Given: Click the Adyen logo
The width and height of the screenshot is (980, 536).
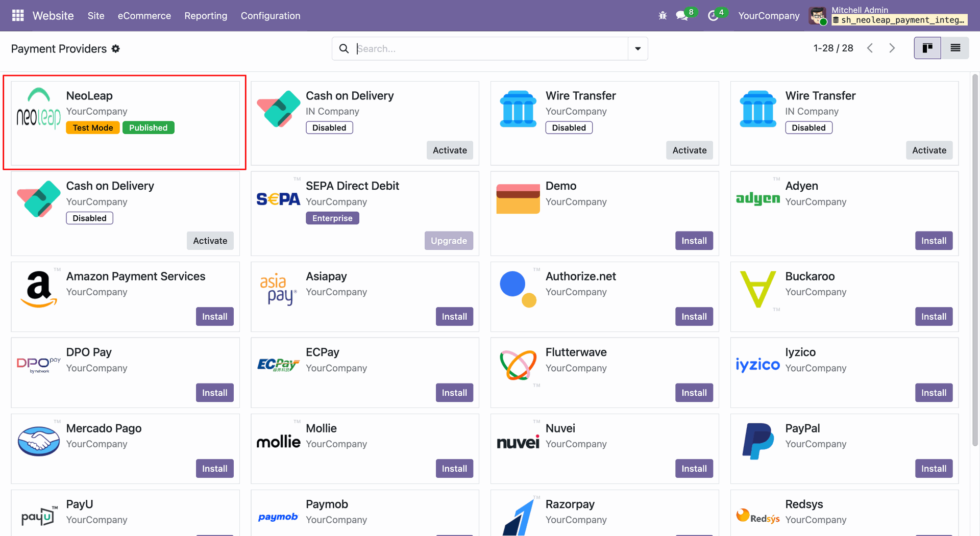Looking at the screenshot, I should point(758,199).
